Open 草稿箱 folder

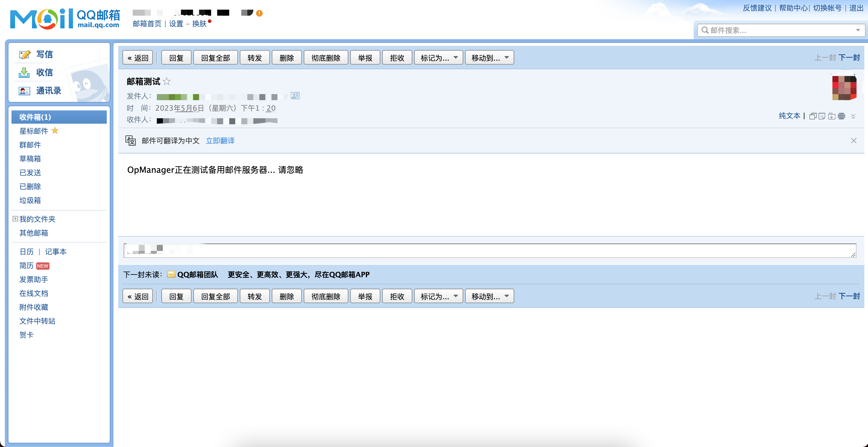[x=30, y=159]
